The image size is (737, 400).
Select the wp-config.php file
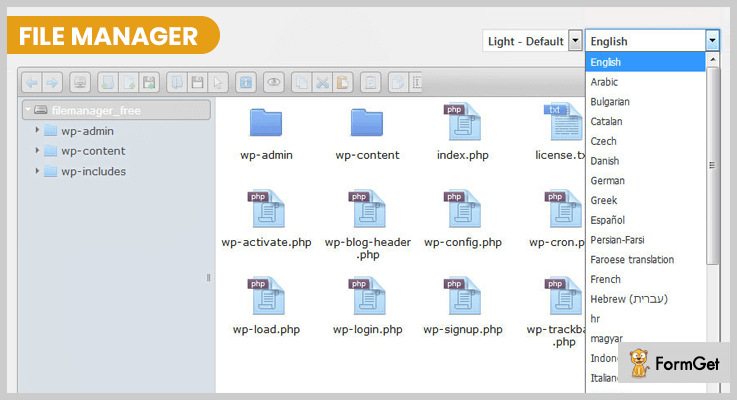point(463,220)
